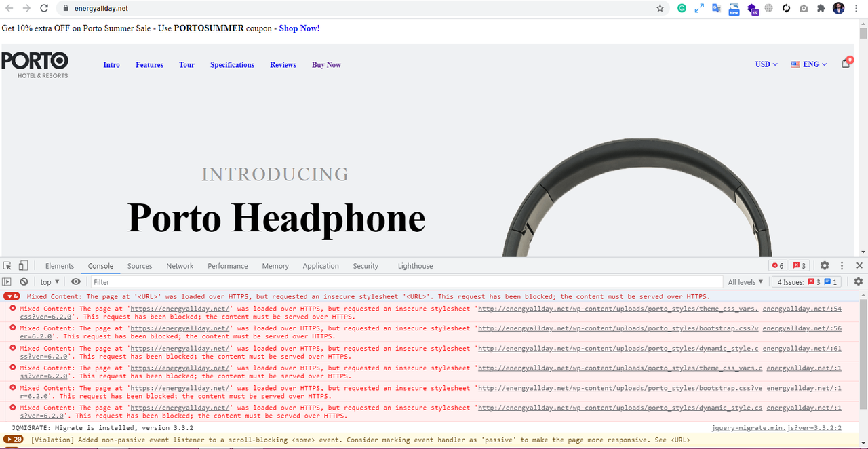This screenshot has width=868, height=449.
Task: Open the Performance tab
Action: click(228, 266)
